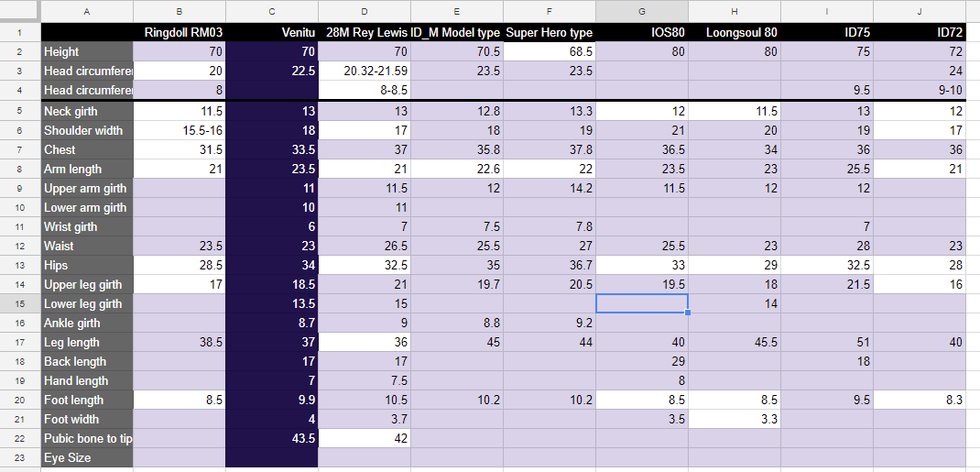The image size is (980, 472).
Task: Click the ID75 header cell
Action: pyautogui.click(x=827, y=32)
